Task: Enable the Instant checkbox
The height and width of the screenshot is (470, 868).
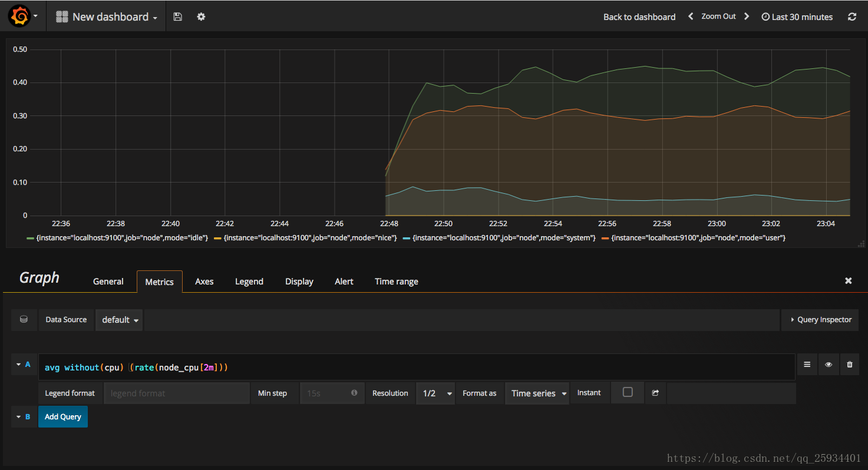Action: pyautogui.click(x=628, y=392)
